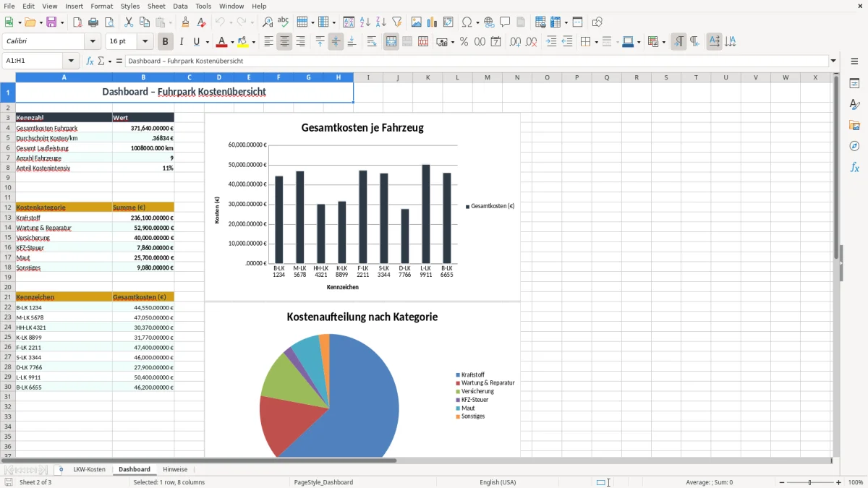Screen dimensions: 868x488
Task: Toggle Bold formatting button
Action: tap(165, 42)
